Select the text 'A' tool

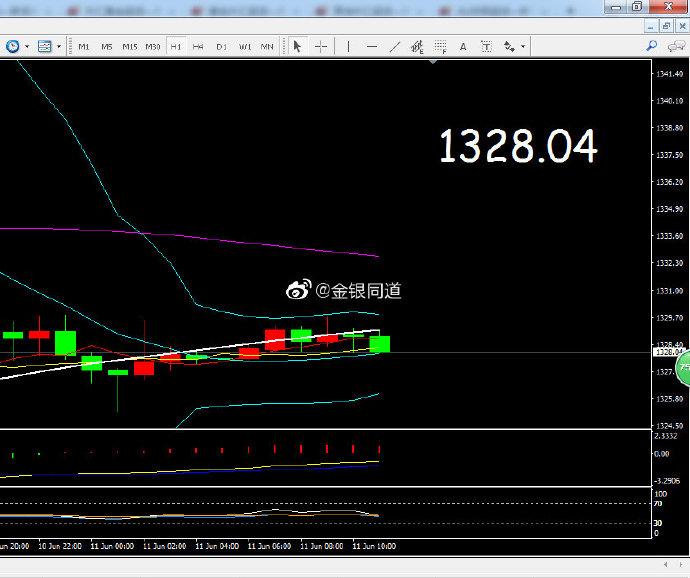coord(463,46)
